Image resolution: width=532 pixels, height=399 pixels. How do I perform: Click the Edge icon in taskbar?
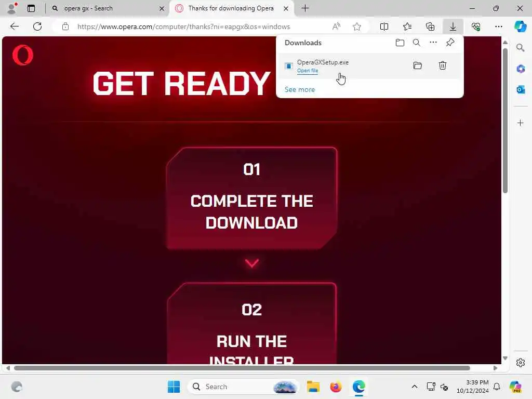pyautogui.click(x=358, y=387)
